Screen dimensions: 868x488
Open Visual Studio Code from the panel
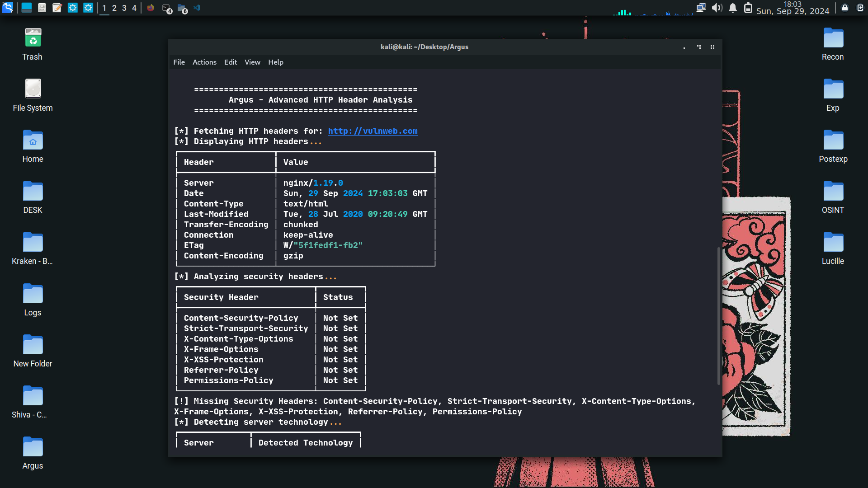point(197,8)
